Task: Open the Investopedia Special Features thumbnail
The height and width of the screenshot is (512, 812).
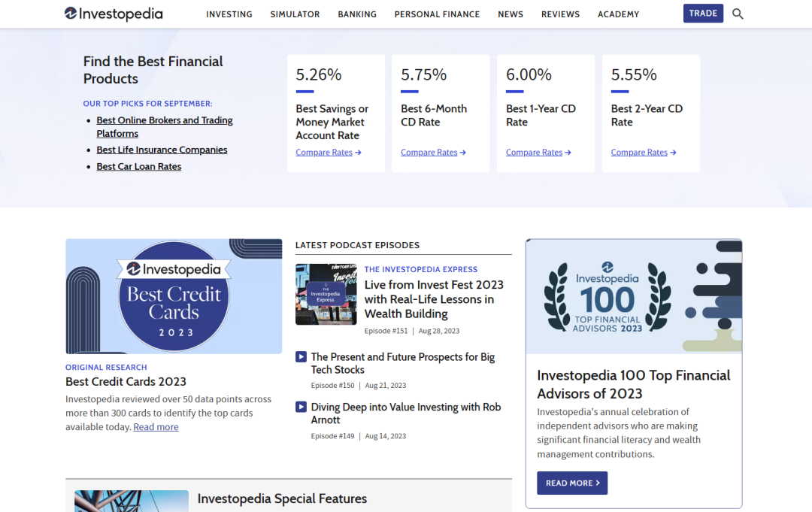Action: pos(132,501)
